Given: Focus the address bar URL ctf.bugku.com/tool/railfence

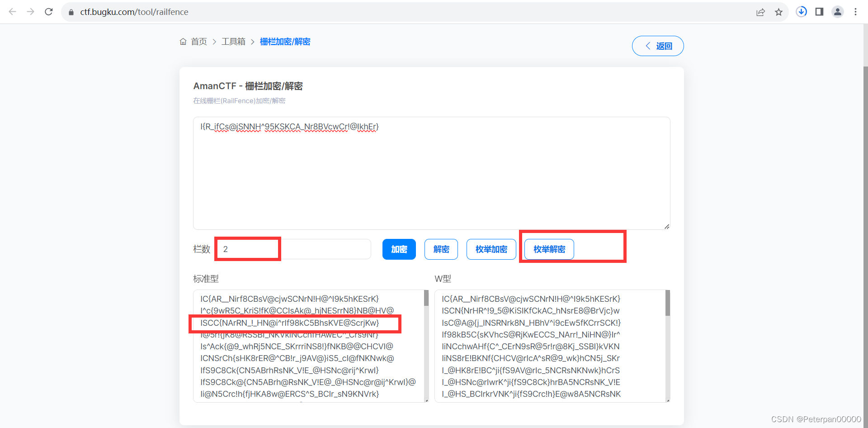Looking at the screenshot, I should pos(134,12).
